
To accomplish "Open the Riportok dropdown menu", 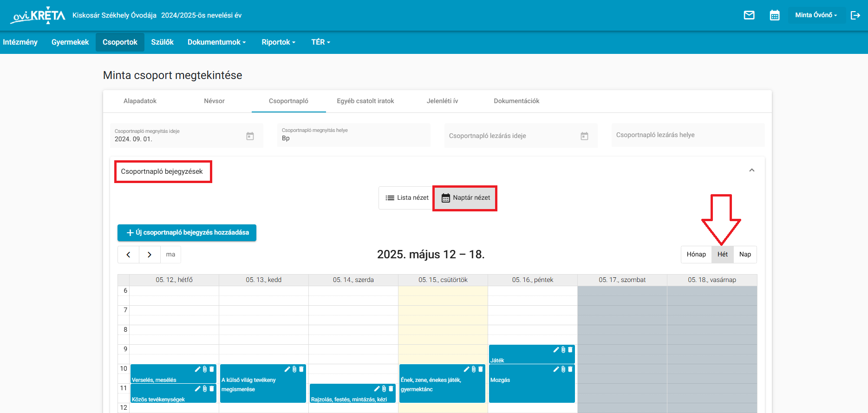I will click(x=278, y=42).
